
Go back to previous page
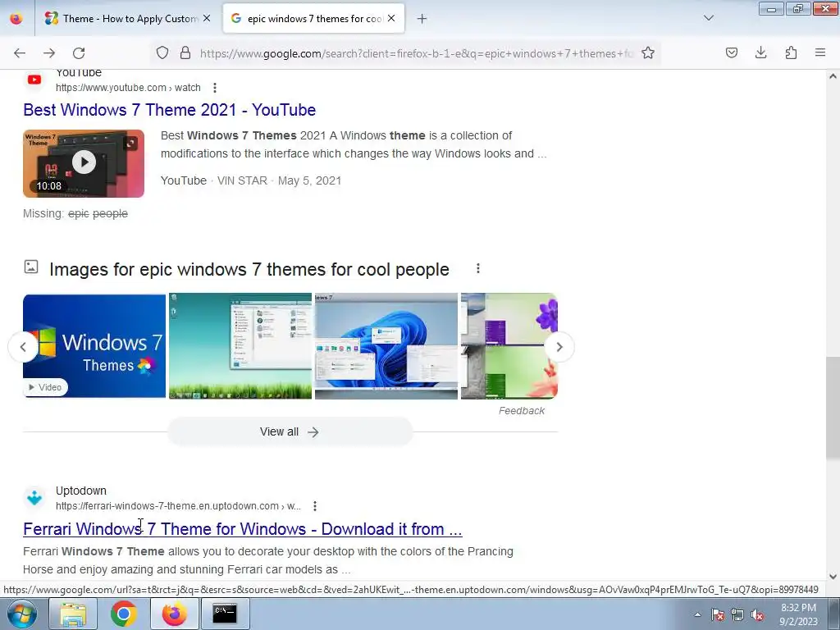(20, 53)
